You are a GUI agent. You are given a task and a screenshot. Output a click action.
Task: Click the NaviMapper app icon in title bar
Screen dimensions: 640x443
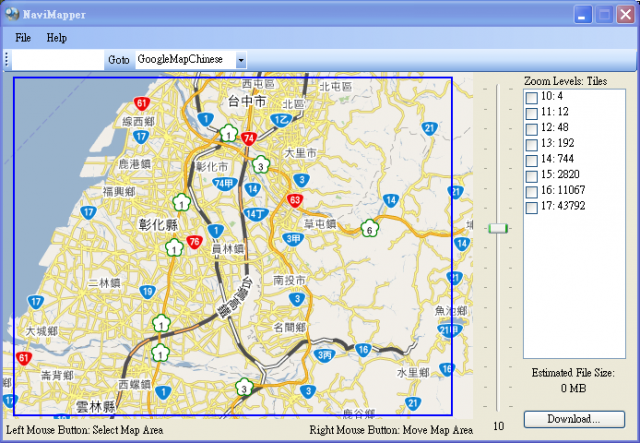pyautogui.click(x=12, y=14)
